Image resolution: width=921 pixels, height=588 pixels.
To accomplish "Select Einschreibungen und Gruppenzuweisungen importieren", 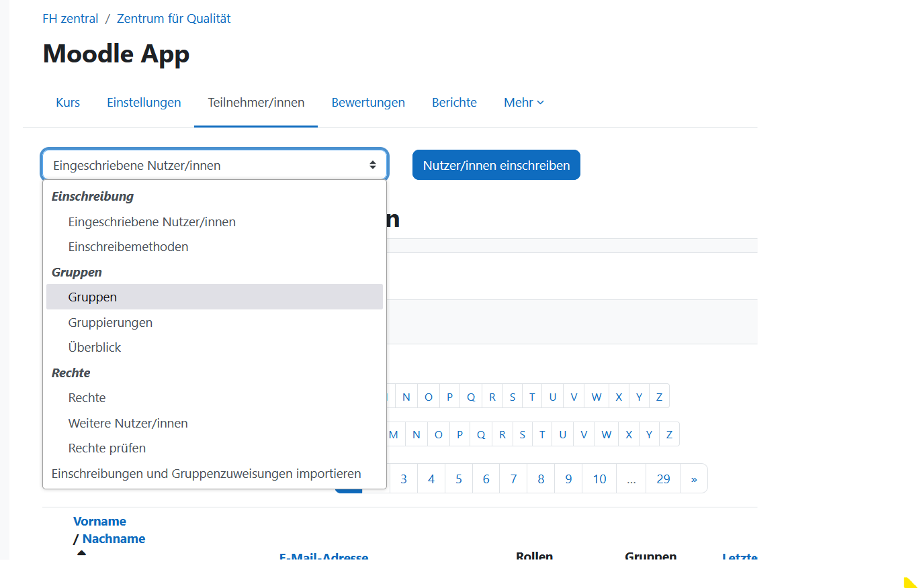I will 206,473.
